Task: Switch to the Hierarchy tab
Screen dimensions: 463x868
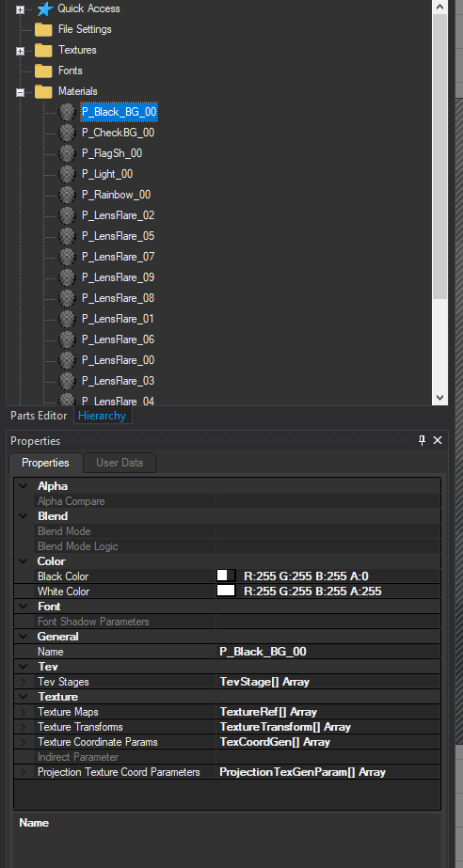Action: 102,416
